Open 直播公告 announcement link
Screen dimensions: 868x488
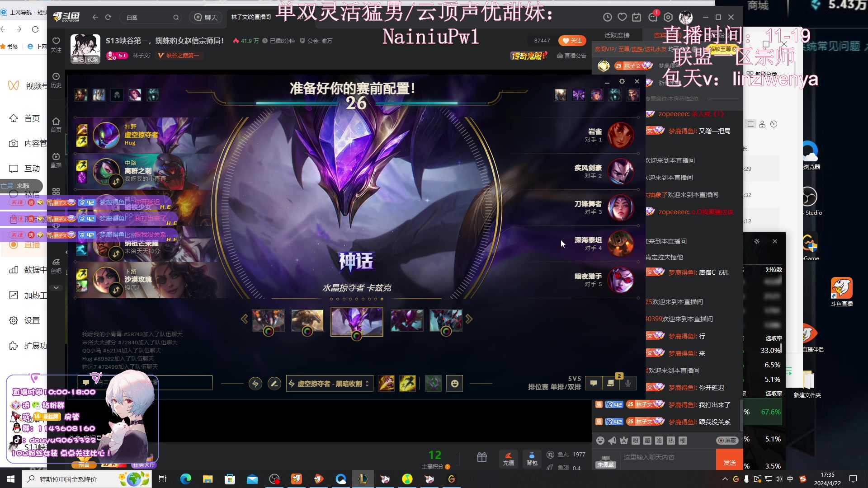(x=571, y=56)
